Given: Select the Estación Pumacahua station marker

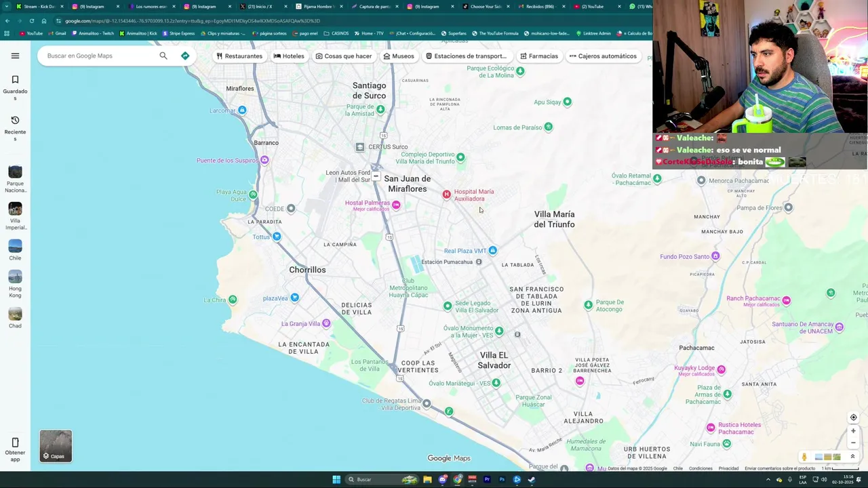Looking at the screenshot, I should [479, 262].
